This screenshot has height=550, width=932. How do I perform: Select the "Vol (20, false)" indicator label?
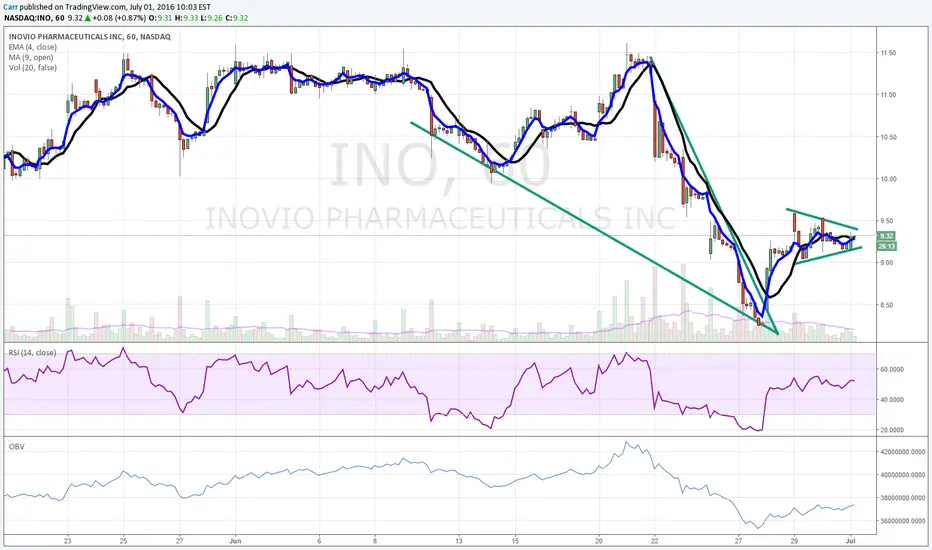click(x=33, y=68)
